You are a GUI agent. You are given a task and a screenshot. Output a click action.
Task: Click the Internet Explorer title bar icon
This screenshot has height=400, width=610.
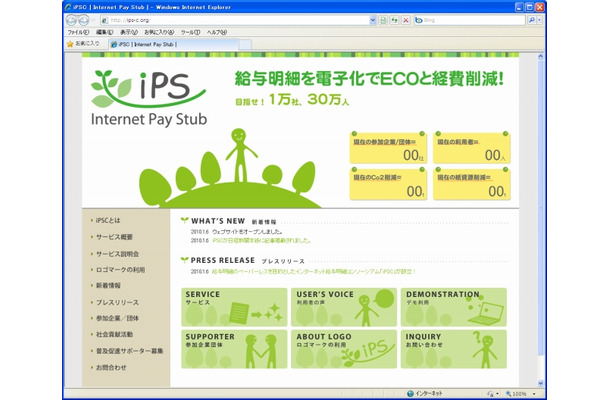point(68,7)
